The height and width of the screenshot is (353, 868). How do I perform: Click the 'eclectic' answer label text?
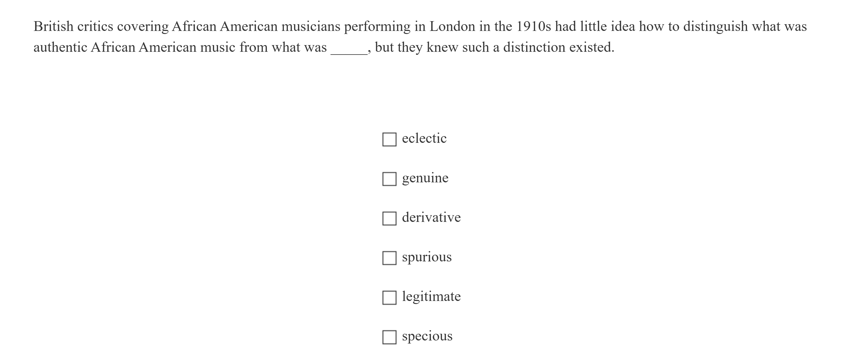coord(424,138)
